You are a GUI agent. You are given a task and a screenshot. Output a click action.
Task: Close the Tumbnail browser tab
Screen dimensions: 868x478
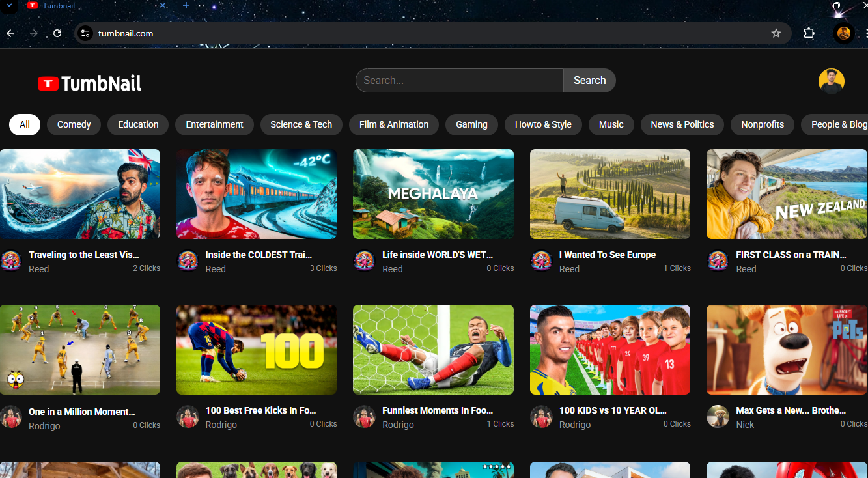pyautogui.click(x=163, y=5)
